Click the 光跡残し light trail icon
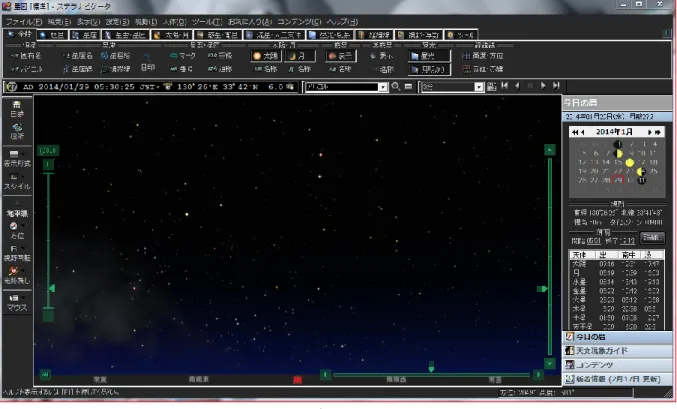The image size is (677, 409). click(17, 276)
